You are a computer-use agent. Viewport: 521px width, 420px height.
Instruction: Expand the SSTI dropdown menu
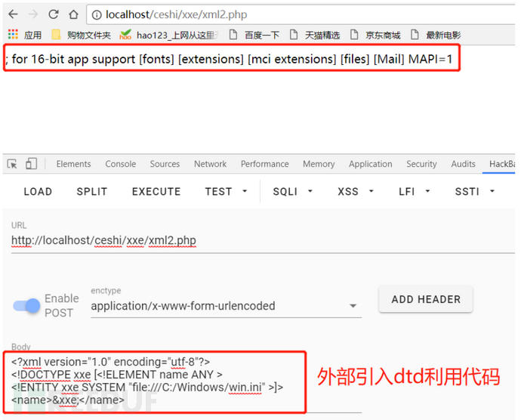(x=475, y=192)
